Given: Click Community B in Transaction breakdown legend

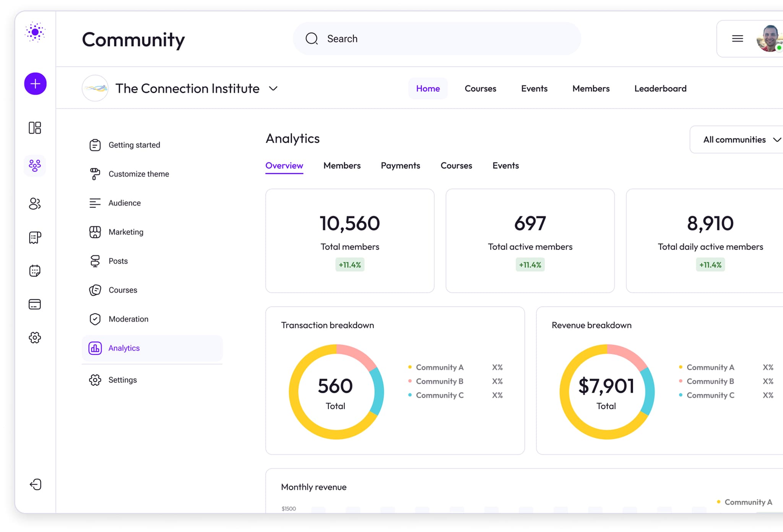Looking at the screenshot, I should [x=439, y=381].
